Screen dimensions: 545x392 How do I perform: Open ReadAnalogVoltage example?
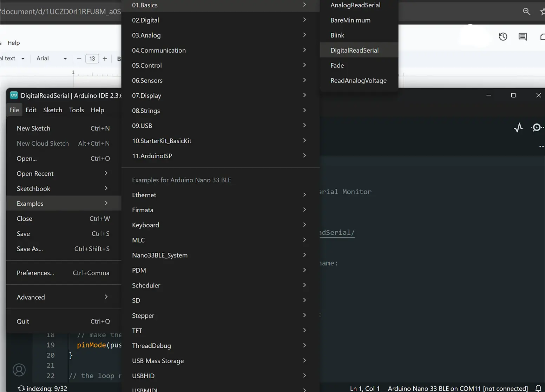pyautogui.click(x=359, y=81)
